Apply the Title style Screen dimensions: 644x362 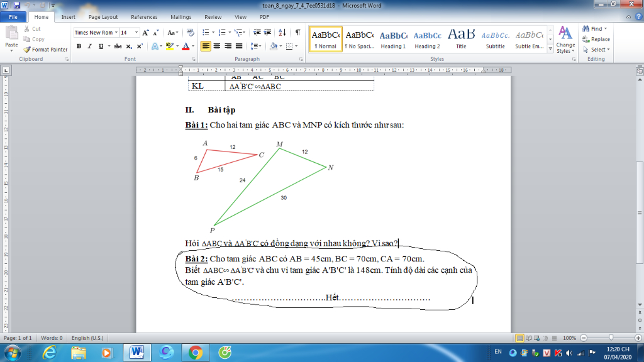[461, 39]
